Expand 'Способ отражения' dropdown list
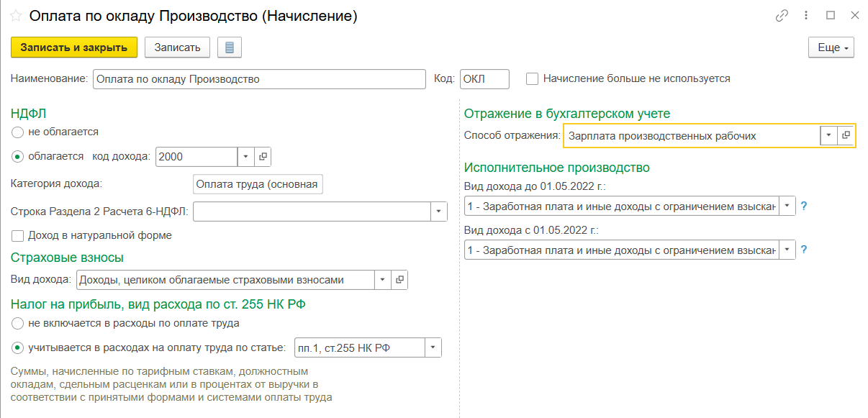 pyautogui.click(x=828, y=135)
